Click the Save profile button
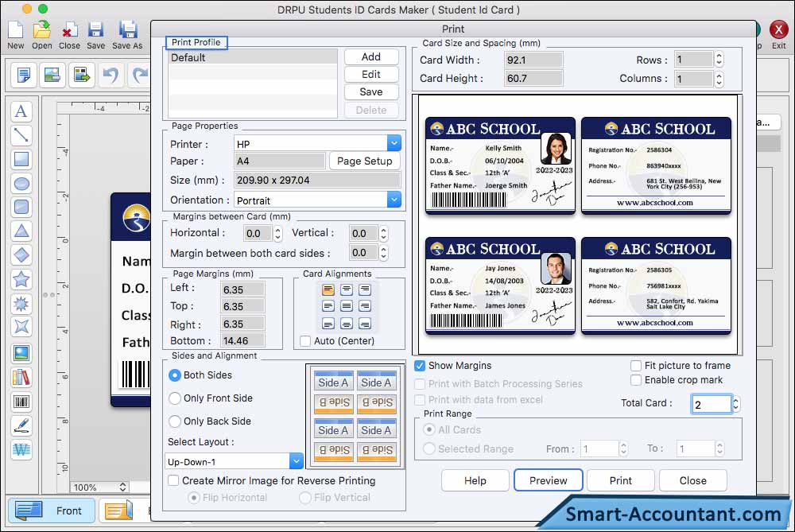The image size is (795, 532). pyautogui.click(x=371, y=91)
